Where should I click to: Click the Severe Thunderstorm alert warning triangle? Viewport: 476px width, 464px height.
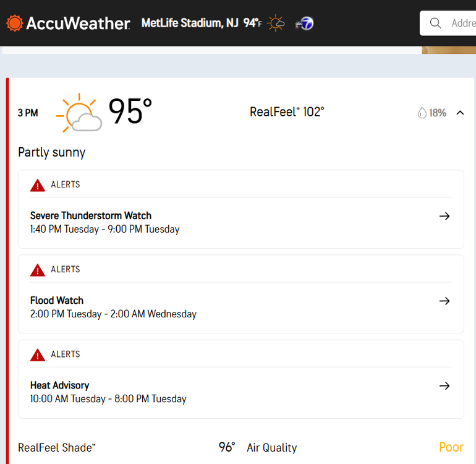point(38,185)
